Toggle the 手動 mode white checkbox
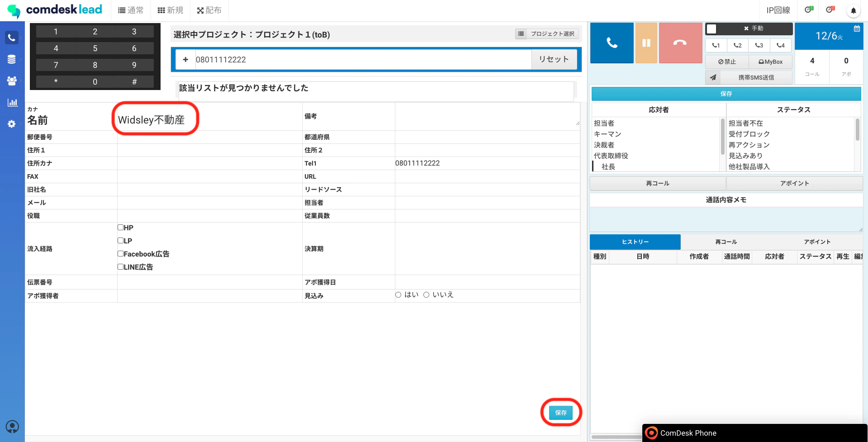This screenshot has width=868, height=442. [711, 29]
